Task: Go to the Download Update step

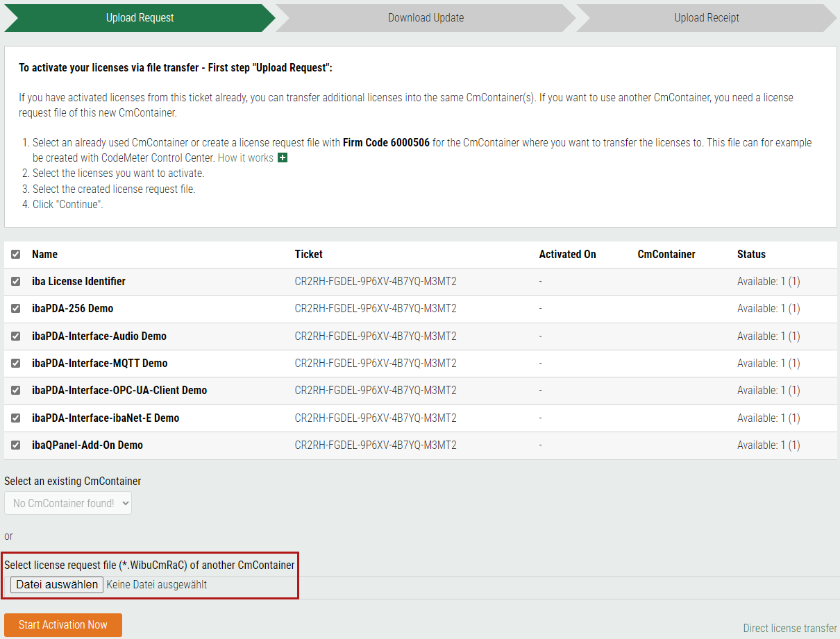Action: [426, 18]
